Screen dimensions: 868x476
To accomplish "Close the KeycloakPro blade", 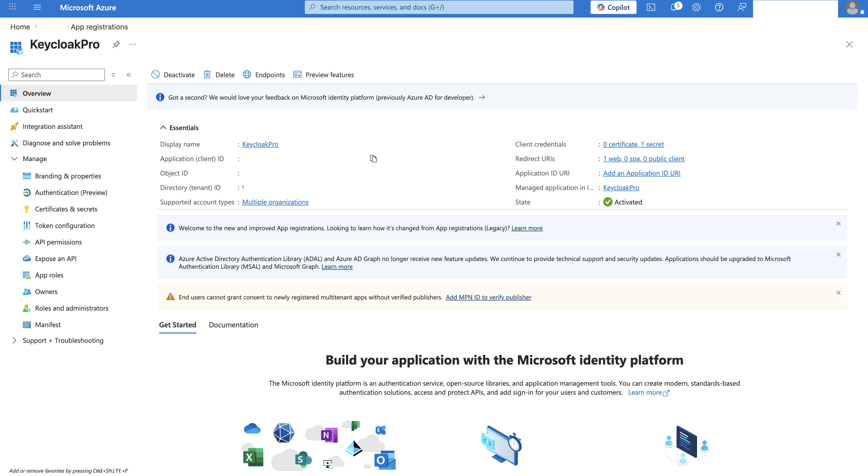I will coord(849,44).
